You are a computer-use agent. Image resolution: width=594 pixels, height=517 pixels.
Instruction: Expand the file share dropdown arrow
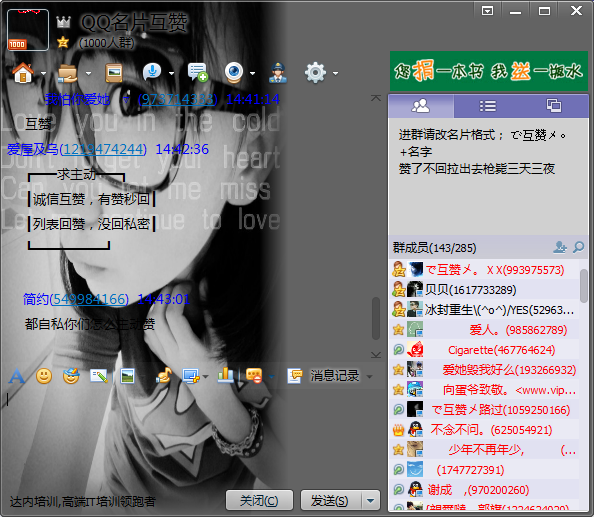click(88, 73)
